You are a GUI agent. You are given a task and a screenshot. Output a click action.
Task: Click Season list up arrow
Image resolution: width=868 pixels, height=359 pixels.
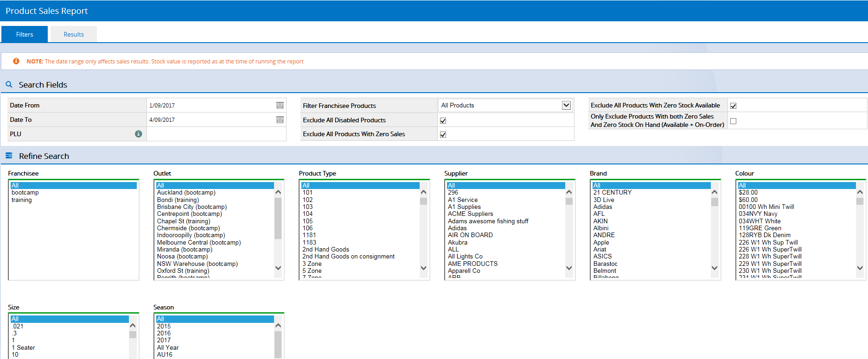(x=278, y=326)
